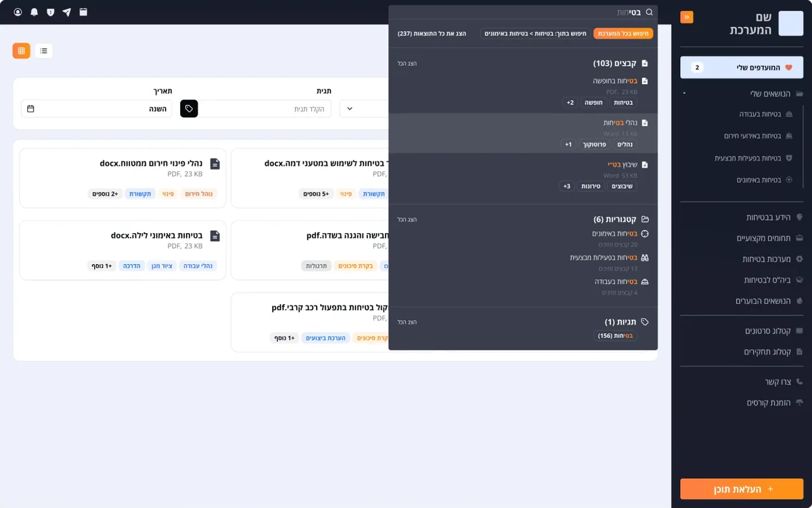812x508 pixels.
Task: Open file card נהלי פינוי חירום ממטווח.docx
Action: pyautogui.click(x=122, y=178)
